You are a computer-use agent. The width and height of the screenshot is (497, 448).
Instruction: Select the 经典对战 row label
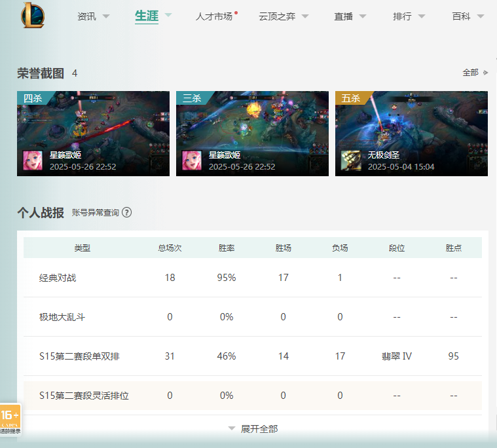pyautogui.click(x=58, y=278)
